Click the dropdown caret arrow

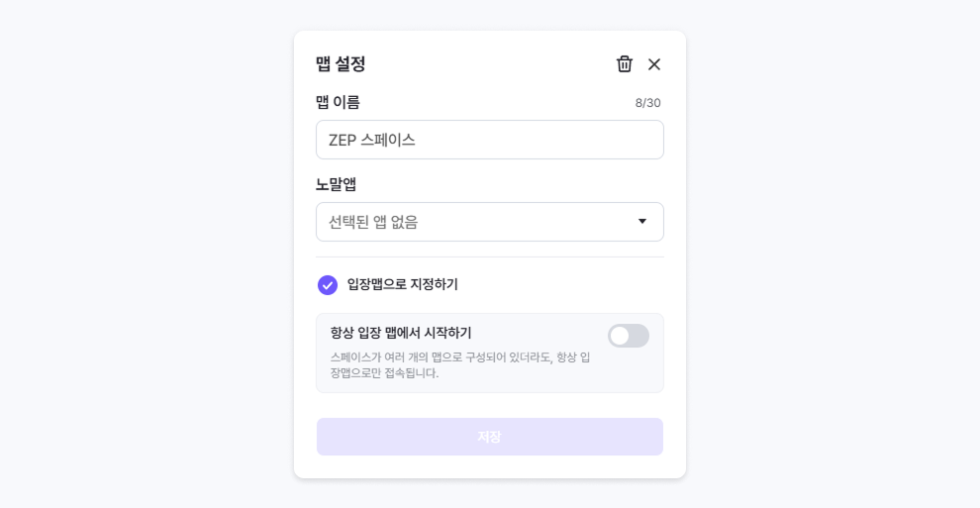click(x=641, y=222)
